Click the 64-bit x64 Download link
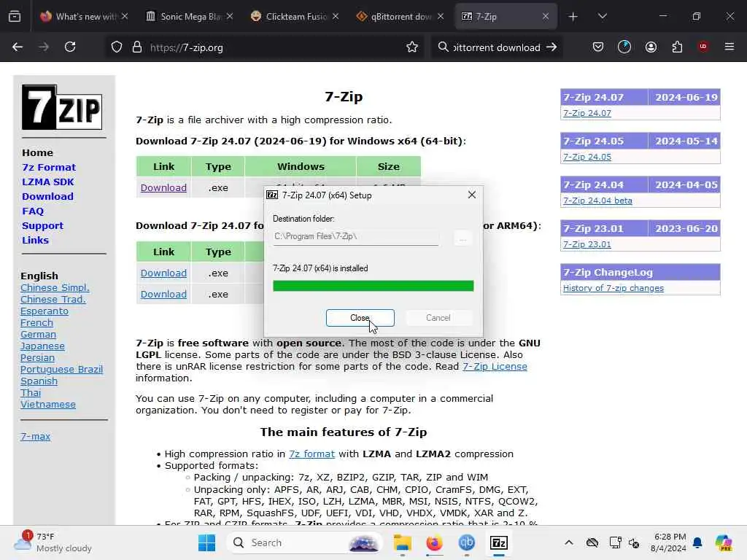Screen dimensions: 747x560 (163, 187)
